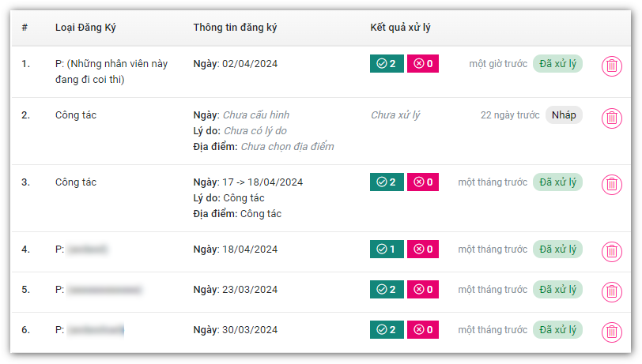Click red failure badge in row 5
Image resolution: width=642 pixels, height=364 pixels.
tap(423, 290)
